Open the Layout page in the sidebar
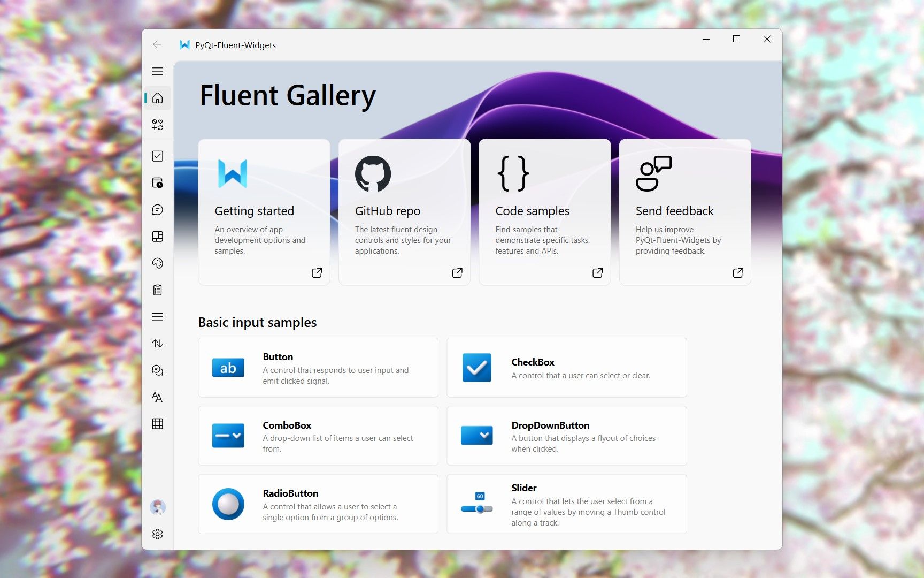924x578 pixels. coord(157,236)
